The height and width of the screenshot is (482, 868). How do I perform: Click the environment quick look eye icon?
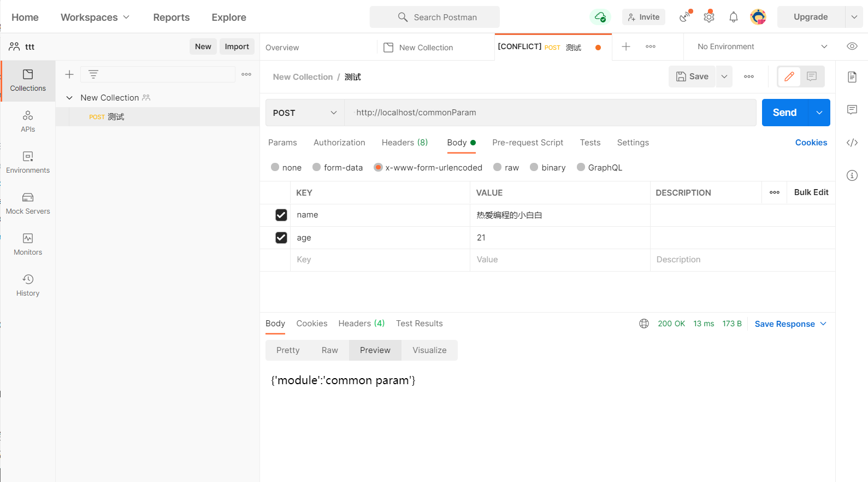(x=852, y=46)
